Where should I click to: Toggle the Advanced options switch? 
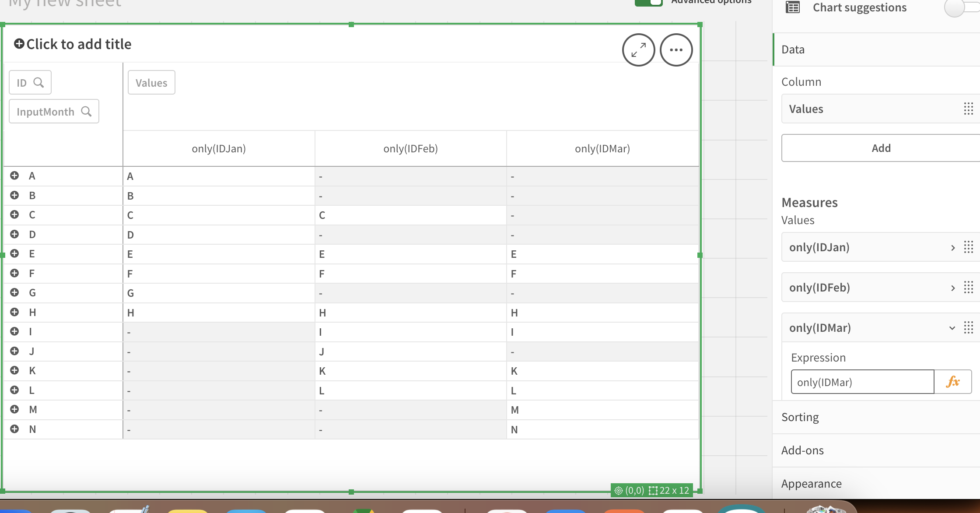point(649,2)
